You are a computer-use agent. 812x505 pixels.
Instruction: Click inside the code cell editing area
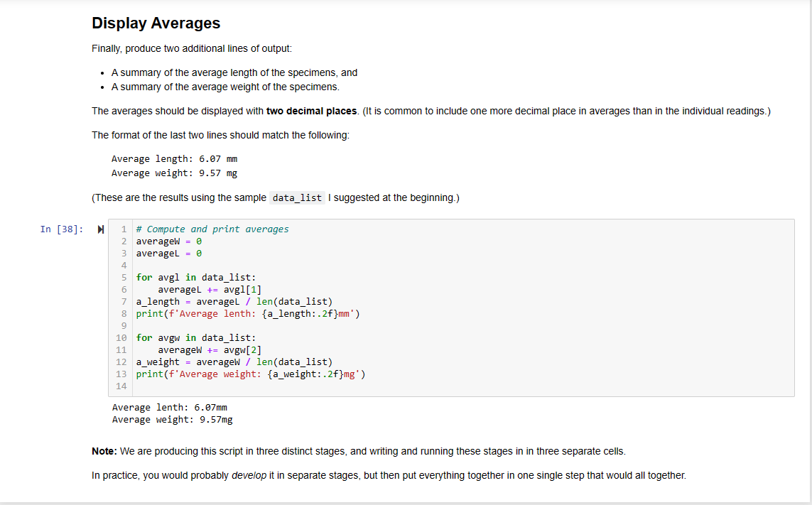[x=426, y=305]
